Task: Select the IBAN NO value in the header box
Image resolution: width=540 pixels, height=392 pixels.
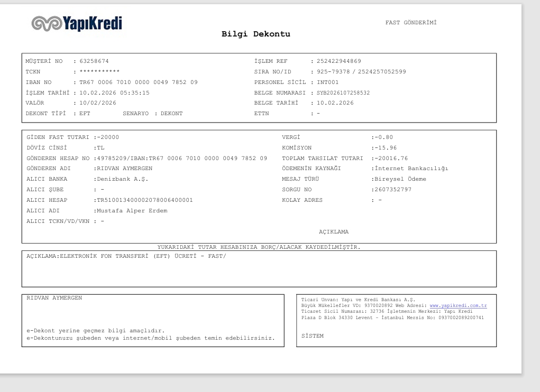Action: (x=139, y=82)
